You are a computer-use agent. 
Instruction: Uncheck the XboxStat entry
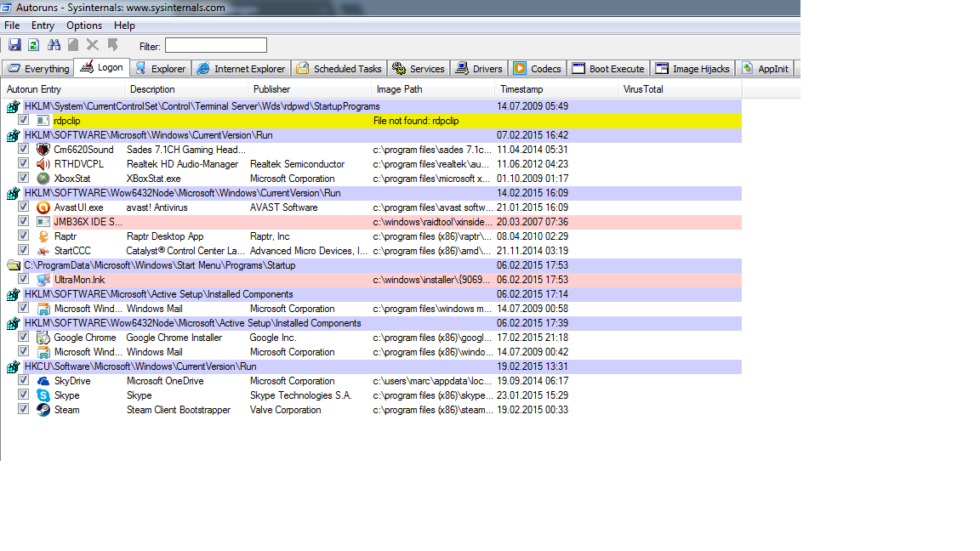coord(23,178)
